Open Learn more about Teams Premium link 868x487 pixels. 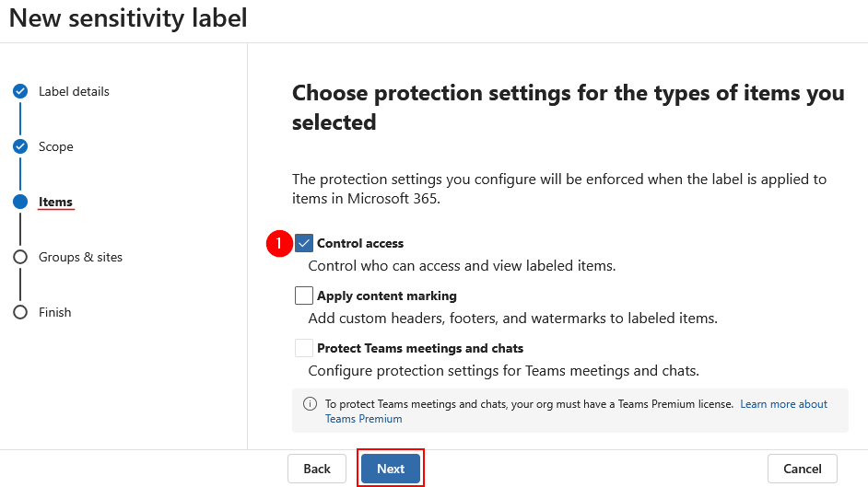[x=783, y=404]
